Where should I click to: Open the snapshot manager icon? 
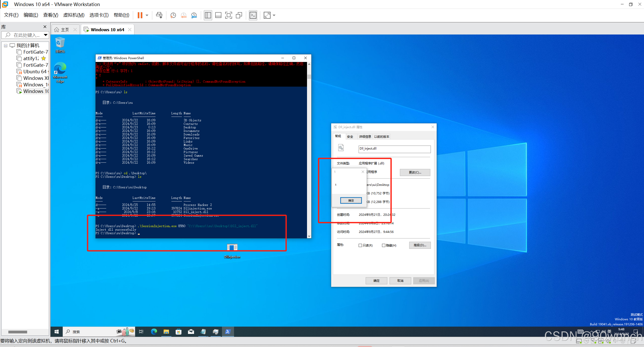[194, 15]
